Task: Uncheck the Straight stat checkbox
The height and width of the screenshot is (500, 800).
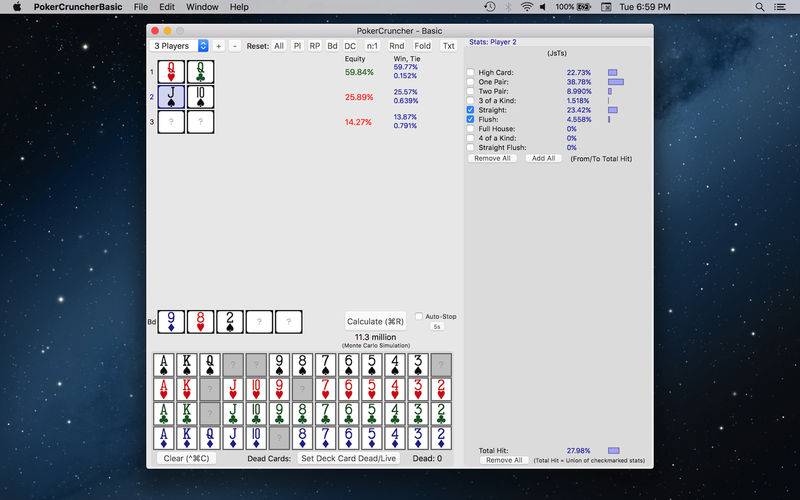Action: pyautogui.click(x=471, y=110)
